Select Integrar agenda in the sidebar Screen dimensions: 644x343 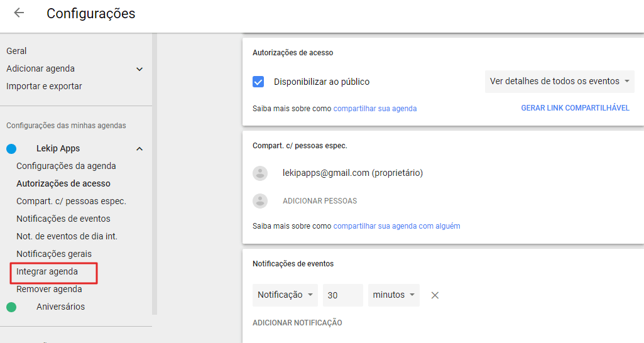(47, 272)
